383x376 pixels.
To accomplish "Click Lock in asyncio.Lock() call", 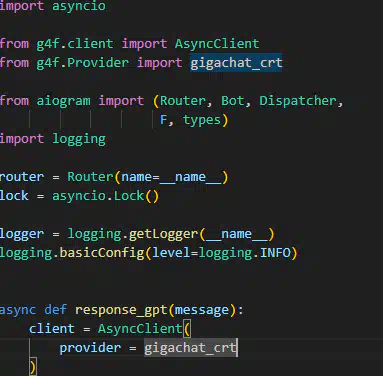I will click(x=129, y=196).
